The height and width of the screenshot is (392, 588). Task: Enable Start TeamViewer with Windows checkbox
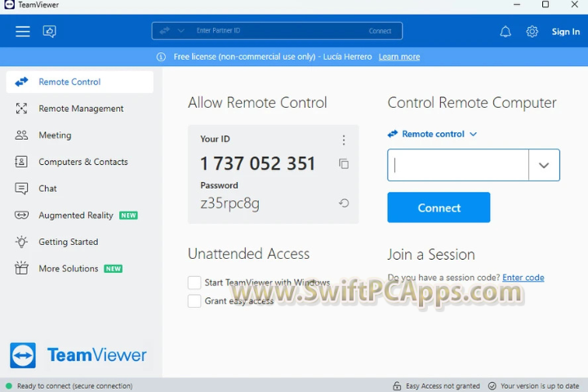(194, 283)
